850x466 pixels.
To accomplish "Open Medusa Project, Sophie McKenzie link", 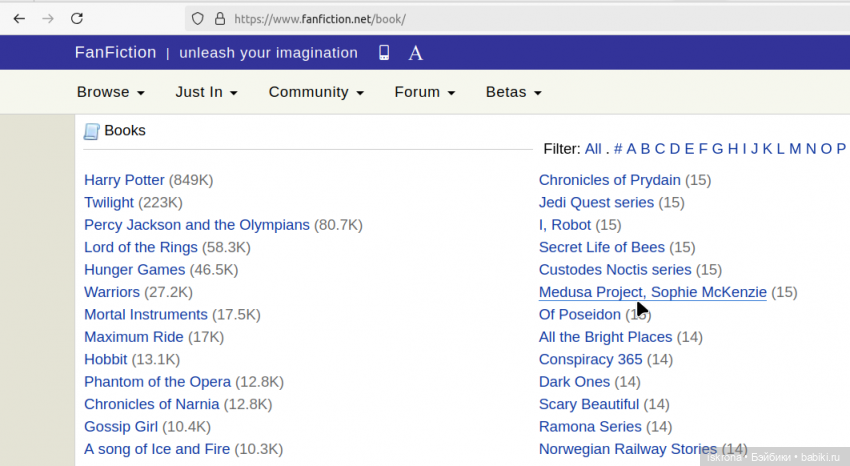I will click(x=652, y=292).
